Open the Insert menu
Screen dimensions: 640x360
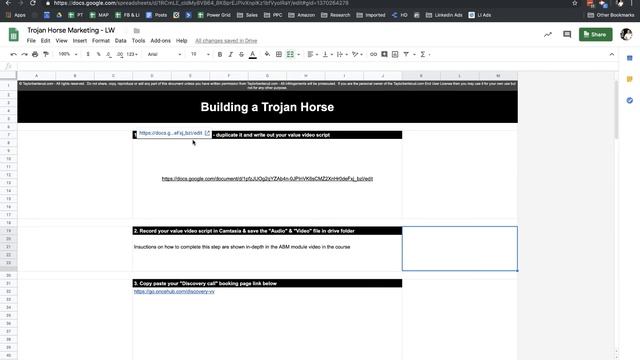pos(80,41)
